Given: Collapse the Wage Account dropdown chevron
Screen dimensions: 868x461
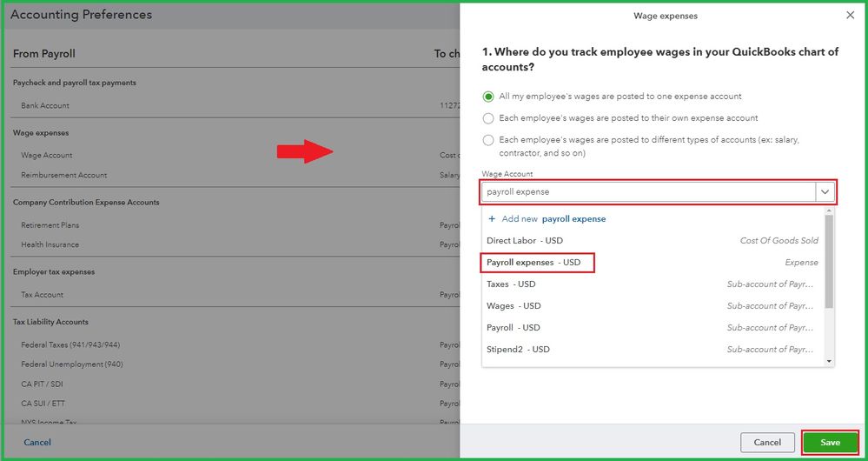Looking at the screenshot, I should pos(825,191).
